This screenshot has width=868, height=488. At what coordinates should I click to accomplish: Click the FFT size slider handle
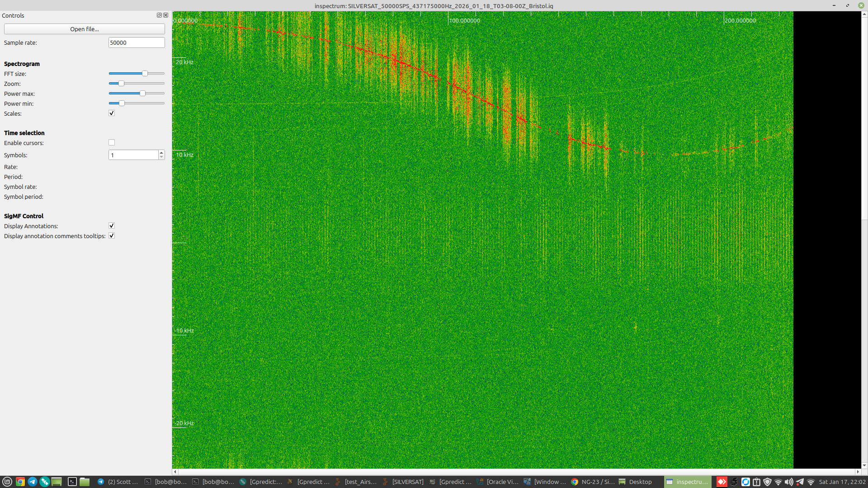point(145,74)
